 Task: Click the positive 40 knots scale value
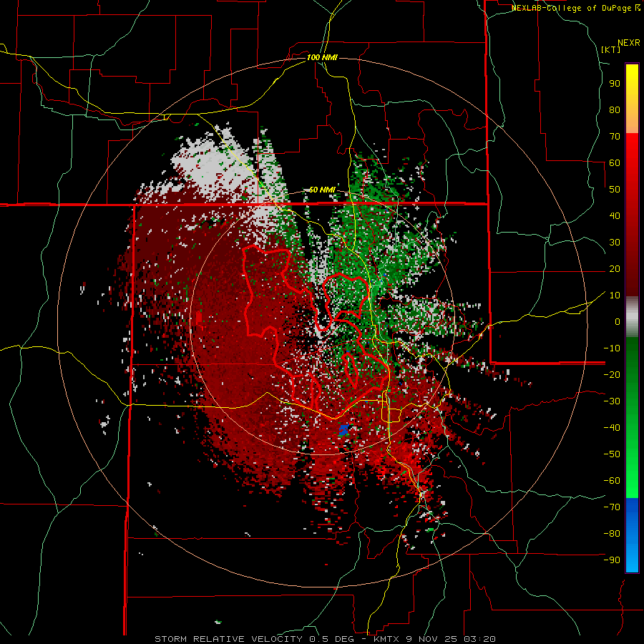point(615,215)
